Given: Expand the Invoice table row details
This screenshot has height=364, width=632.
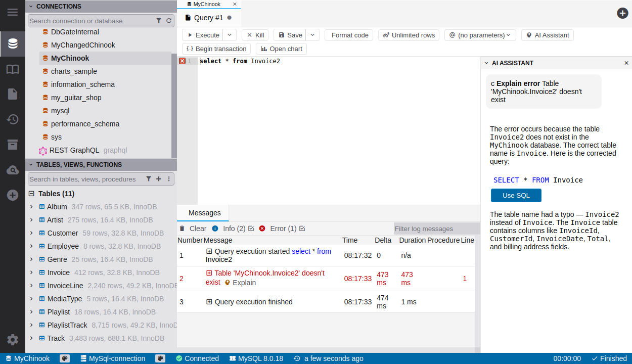Looking at the screenshot, I should point(31,272).
